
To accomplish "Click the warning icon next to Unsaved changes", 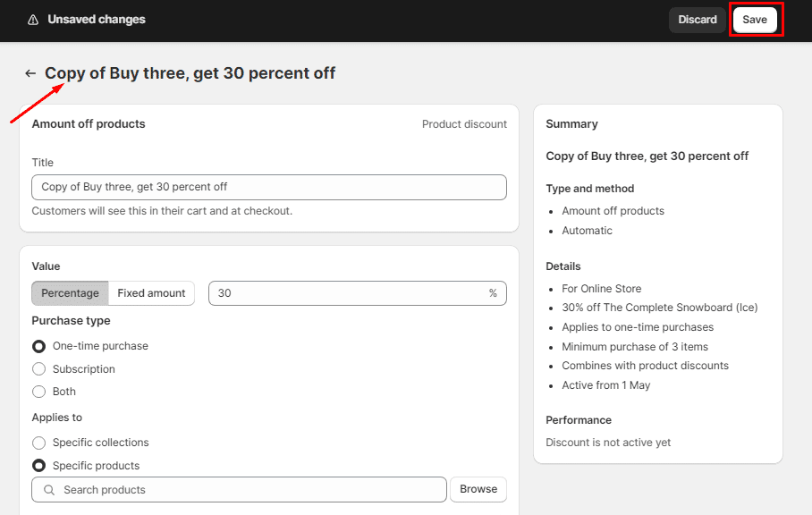I will [33, 20].
